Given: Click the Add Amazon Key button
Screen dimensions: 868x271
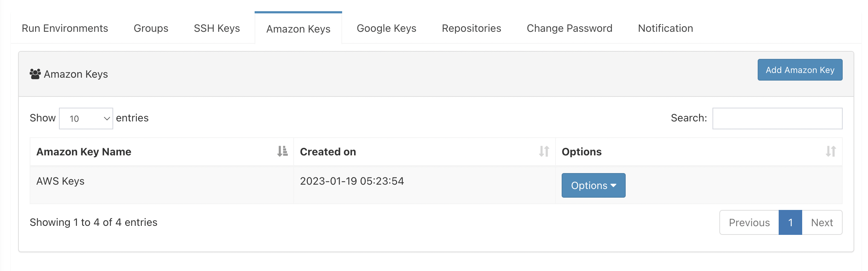Looking at the screenshot, I should pos(800,70).
